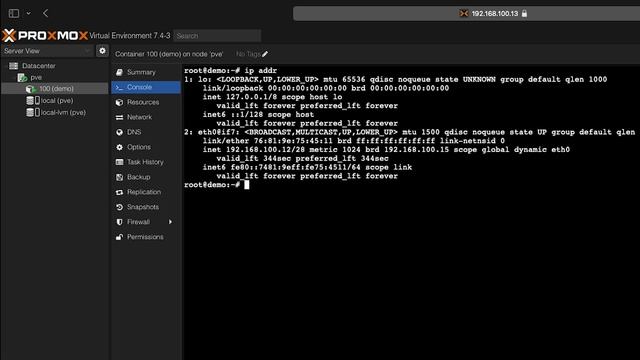640x360 pixels.
Task: Click the console cursor at prompt
Action: point(247,185)
